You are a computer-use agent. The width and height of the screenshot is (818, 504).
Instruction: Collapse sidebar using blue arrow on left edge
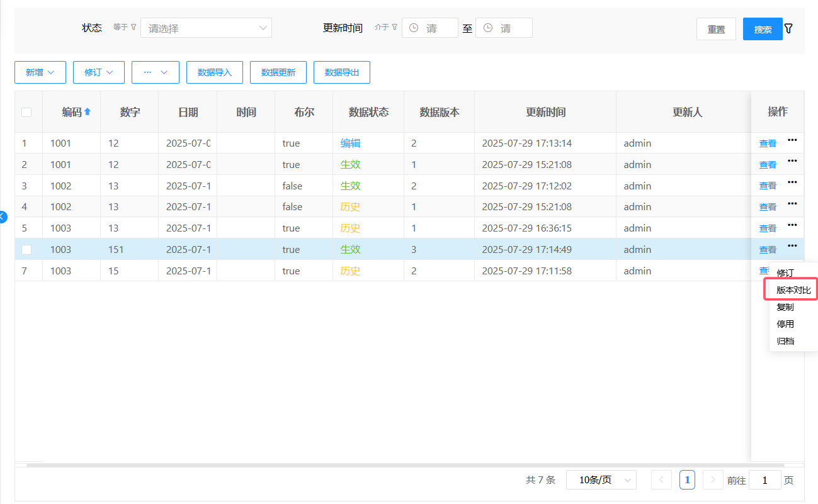[x=3, y=216]
